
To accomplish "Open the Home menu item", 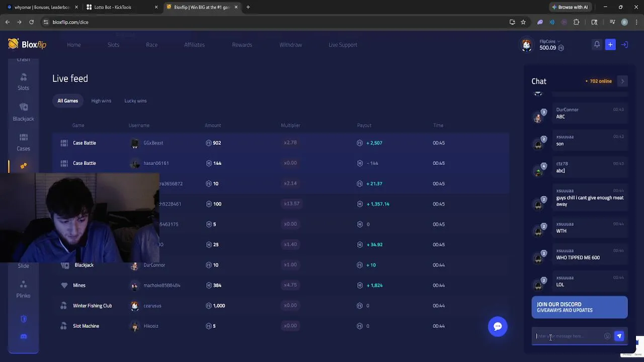I will click(x=74, y=45).
